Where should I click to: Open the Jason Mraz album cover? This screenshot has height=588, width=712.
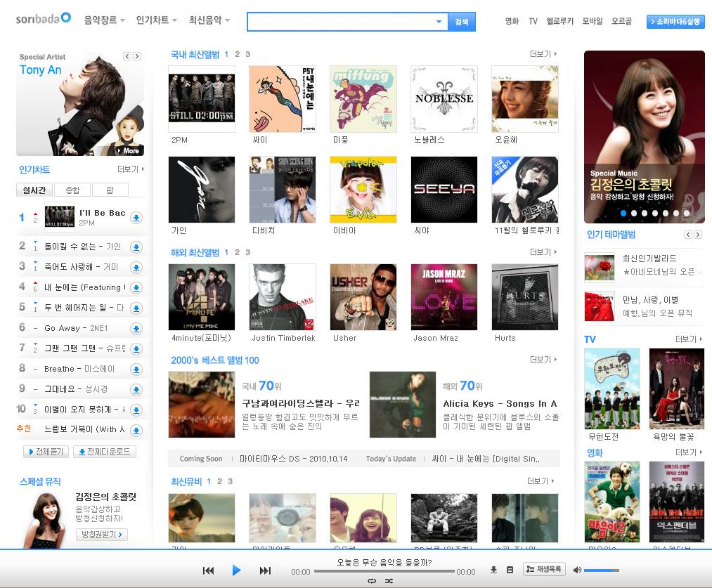[444, 297]
